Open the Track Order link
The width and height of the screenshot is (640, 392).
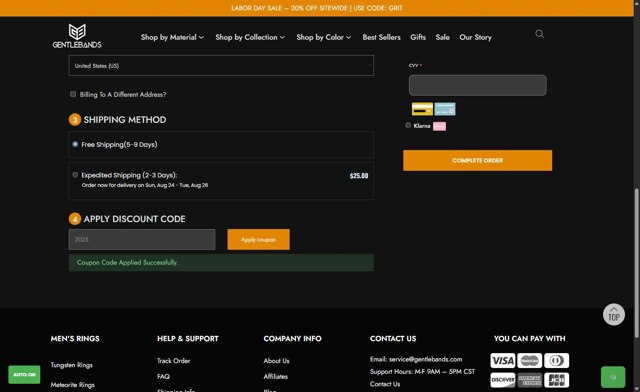173,361
